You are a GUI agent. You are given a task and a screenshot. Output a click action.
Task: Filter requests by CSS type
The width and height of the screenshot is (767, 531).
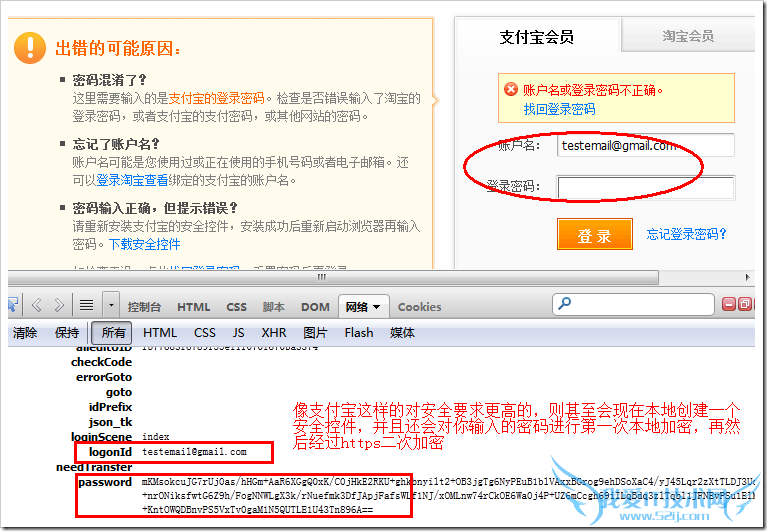pyautogui.click(x=204, y=333)
